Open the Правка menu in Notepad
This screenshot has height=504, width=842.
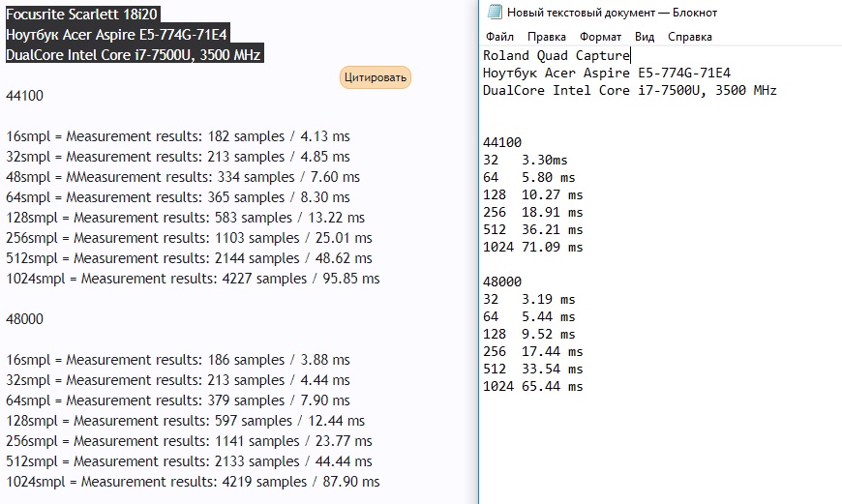(547, 37)
